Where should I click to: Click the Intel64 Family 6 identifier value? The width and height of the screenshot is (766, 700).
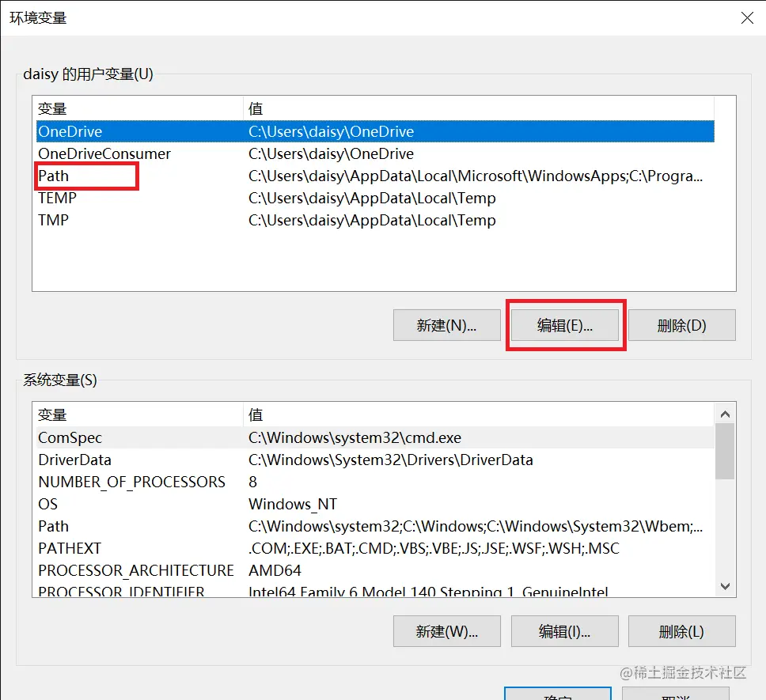pos(428,591)
